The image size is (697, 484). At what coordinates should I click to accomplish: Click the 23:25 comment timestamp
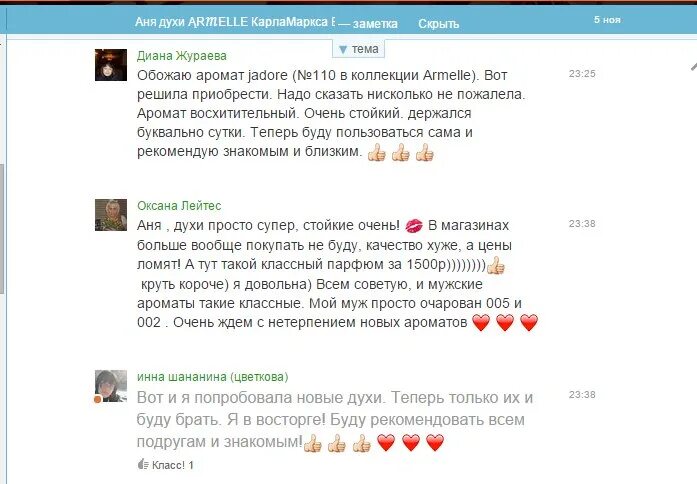point(582,74)
